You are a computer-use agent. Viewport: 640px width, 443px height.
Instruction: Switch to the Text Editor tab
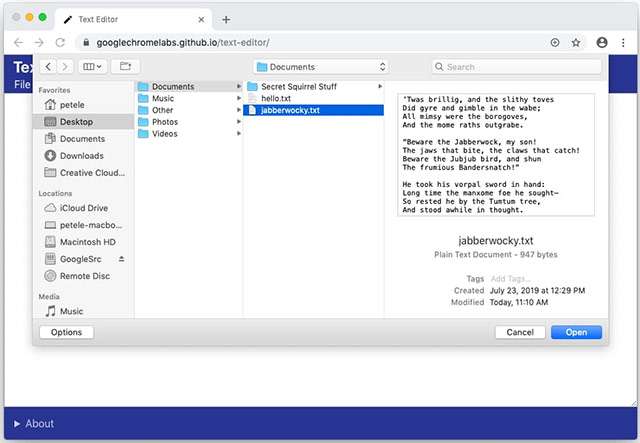(x=133, y=20)
